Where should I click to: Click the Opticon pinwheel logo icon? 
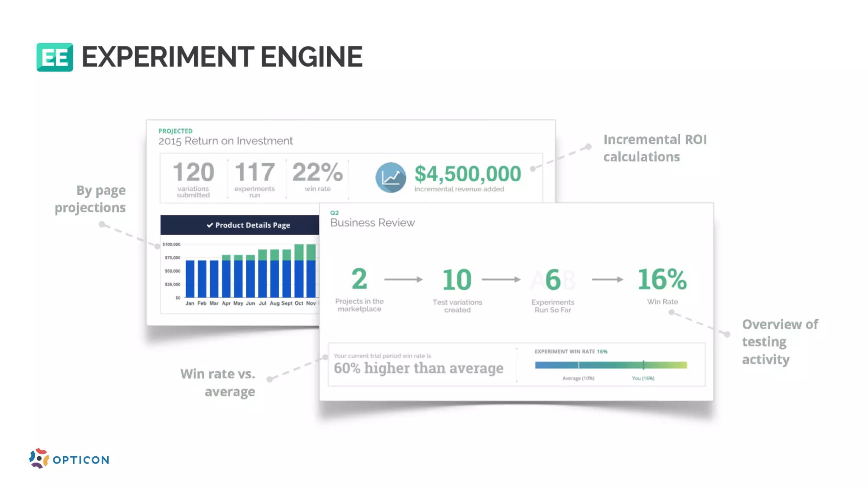click(39, 458)
